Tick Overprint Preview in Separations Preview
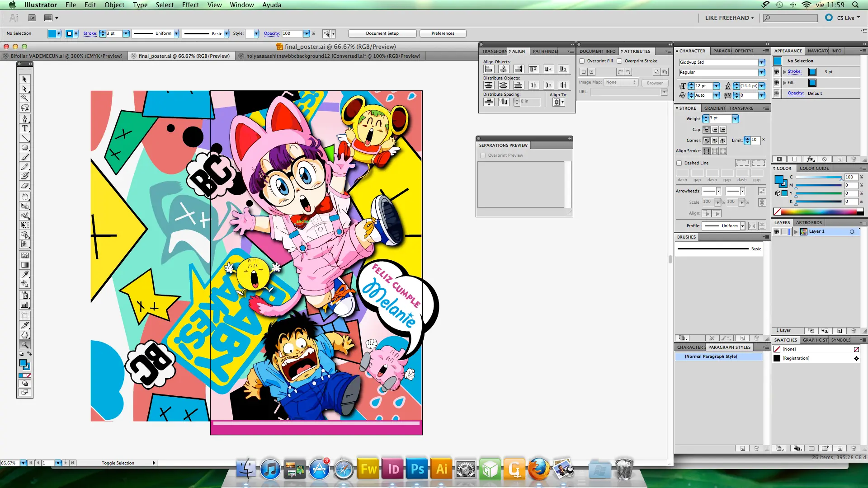This screenshot has width=868, height=488. (x=483, y=155)
